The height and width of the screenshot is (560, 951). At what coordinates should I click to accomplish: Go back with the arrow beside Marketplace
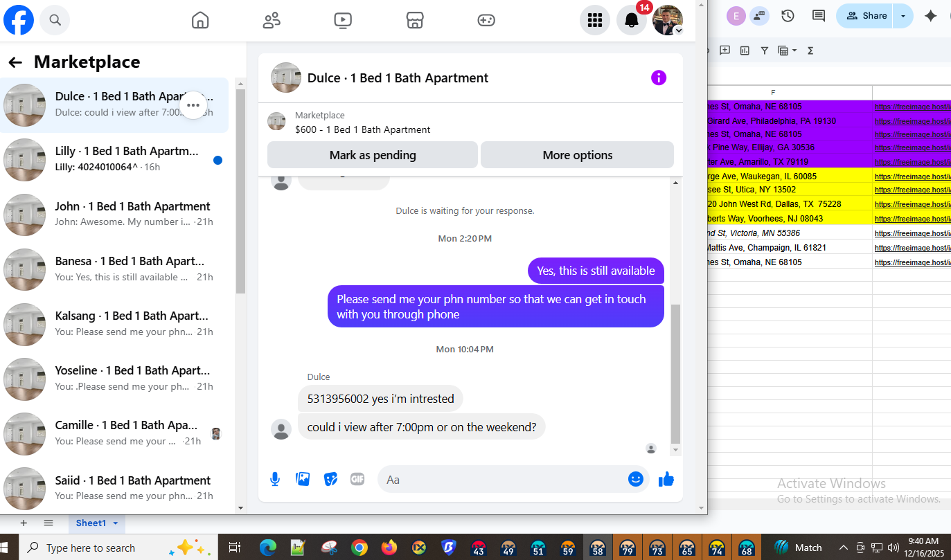pyautogui.click(x=15, y=62)
